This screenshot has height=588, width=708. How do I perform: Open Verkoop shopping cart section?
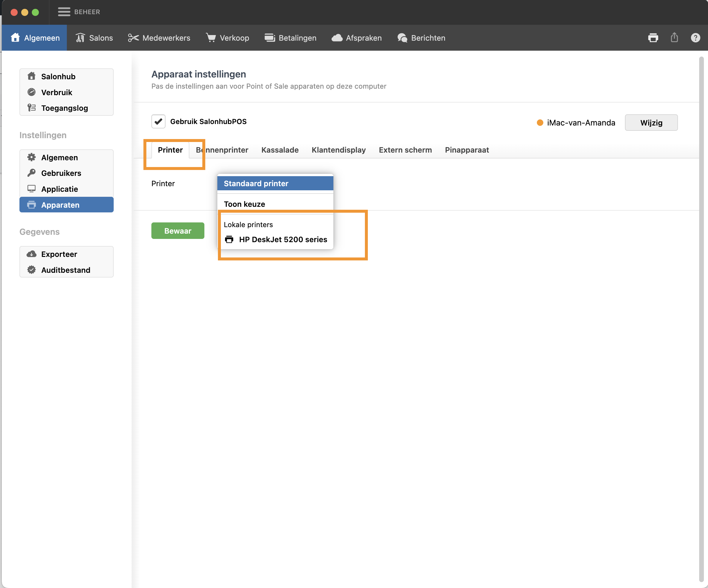tap(228, 38)
